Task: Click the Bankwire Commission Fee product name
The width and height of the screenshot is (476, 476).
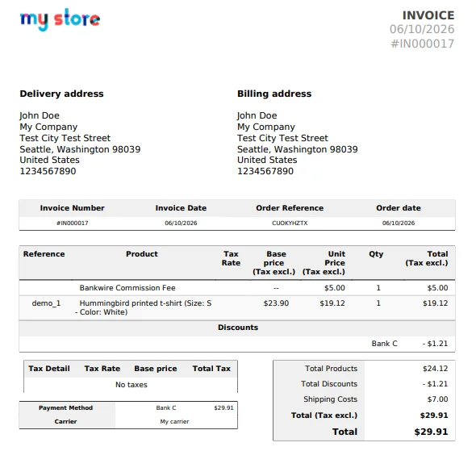Action: coord(127,288)
